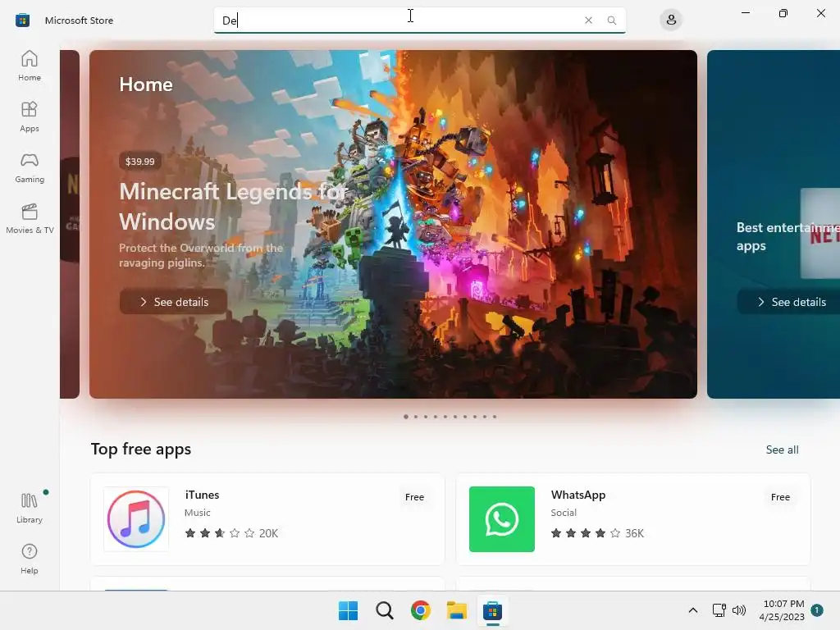Click the iTunes app icon
The image size is (840, 630).
pyautogui.click(x=136, y=519)
